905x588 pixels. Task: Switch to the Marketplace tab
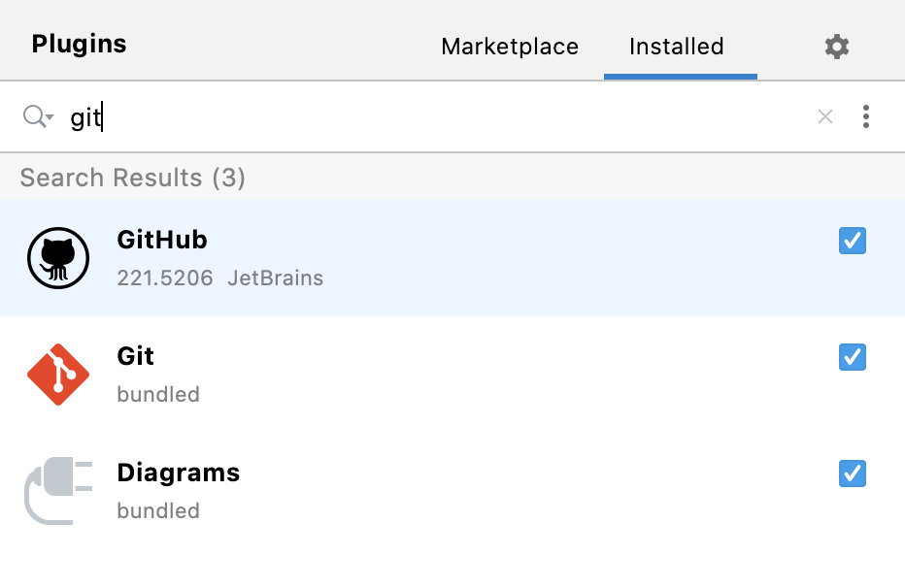pyautogui.click(x=509, y=46)
